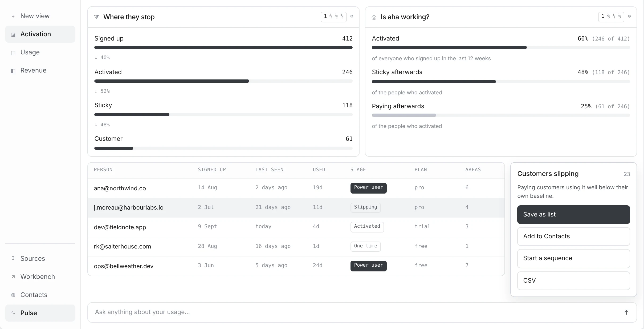Screen dimensions: 644x329
Task: Set Where they stop card to ⅔ width
Action: (x=331, y=16)
